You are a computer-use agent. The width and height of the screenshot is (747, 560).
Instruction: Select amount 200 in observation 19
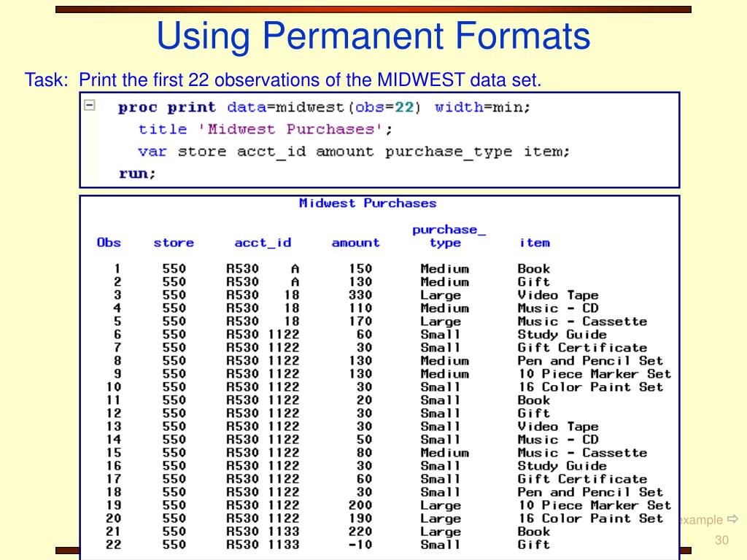[x=360, y=505]
